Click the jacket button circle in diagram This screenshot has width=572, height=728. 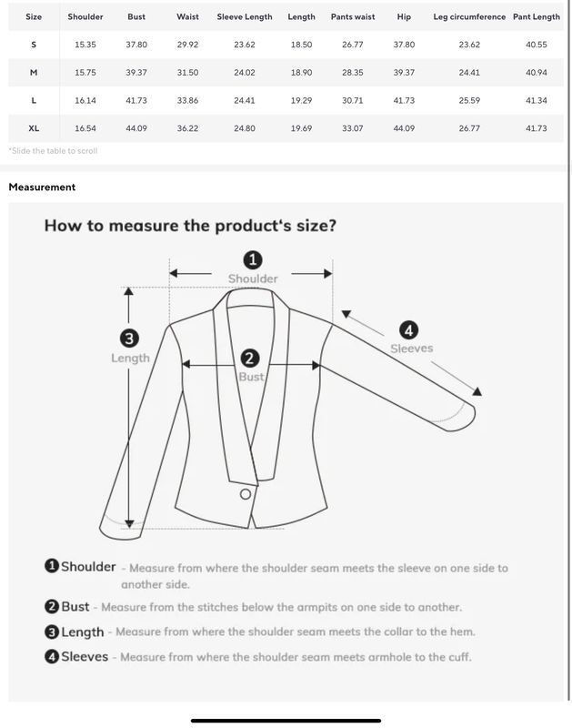pos(246,494)
